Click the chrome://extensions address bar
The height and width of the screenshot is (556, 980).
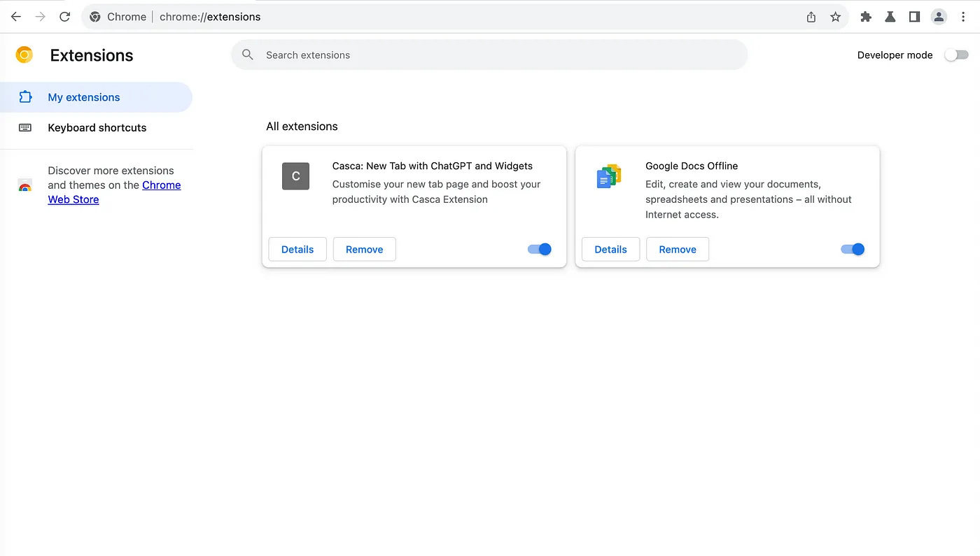point(465,17)
